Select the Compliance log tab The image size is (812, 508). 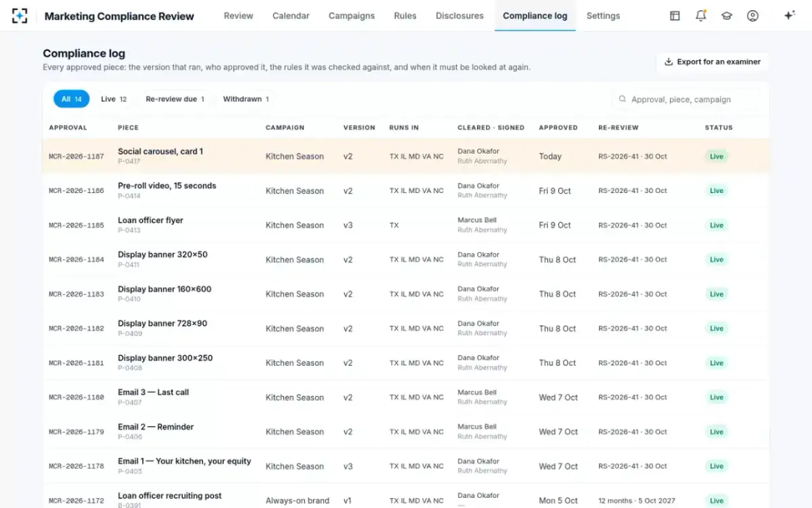pos(535,16)
